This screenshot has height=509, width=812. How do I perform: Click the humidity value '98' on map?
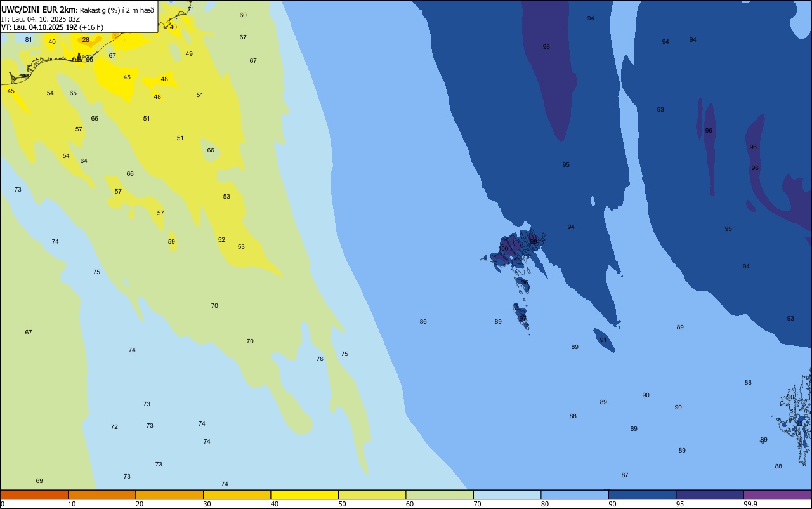click(x=546, y=47)
